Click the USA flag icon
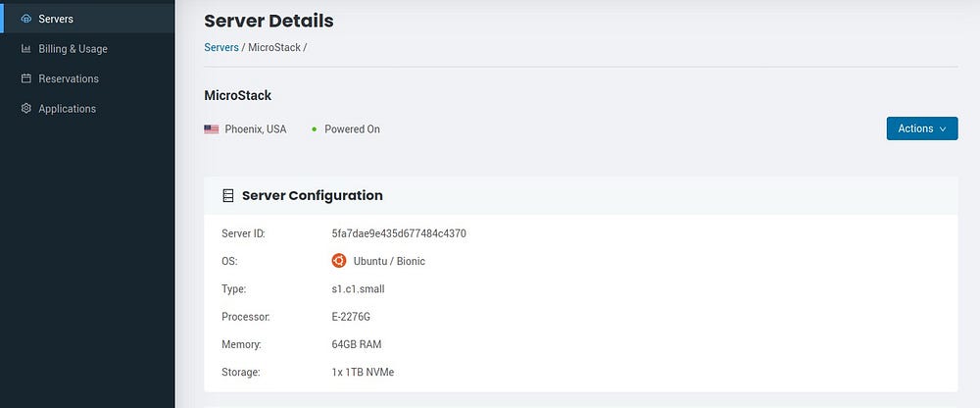Image resolution: width=980 pixels, height=408 pixels. pos(211,129)
